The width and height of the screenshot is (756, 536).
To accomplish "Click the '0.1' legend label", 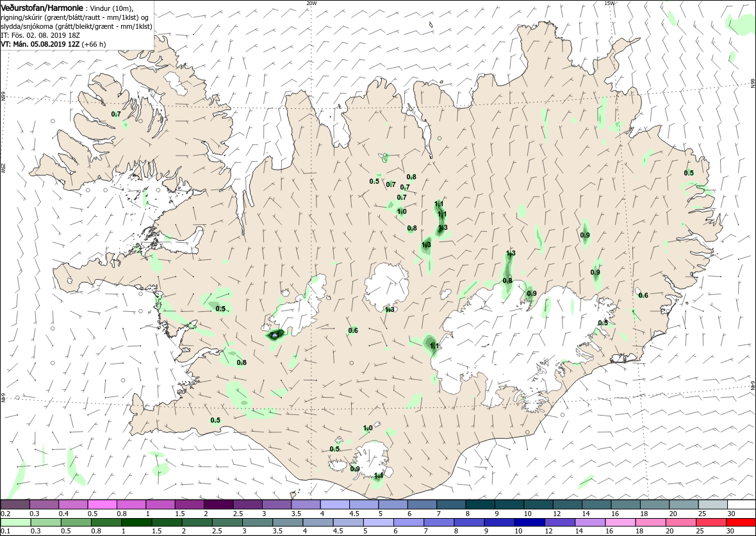I will (x=6, y=531).
